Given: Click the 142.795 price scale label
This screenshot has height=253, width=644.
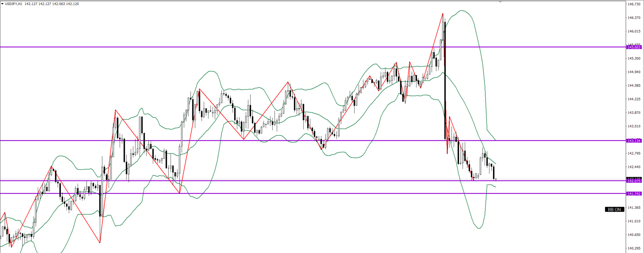Looking at the screenshot, I should pos(634,153).
